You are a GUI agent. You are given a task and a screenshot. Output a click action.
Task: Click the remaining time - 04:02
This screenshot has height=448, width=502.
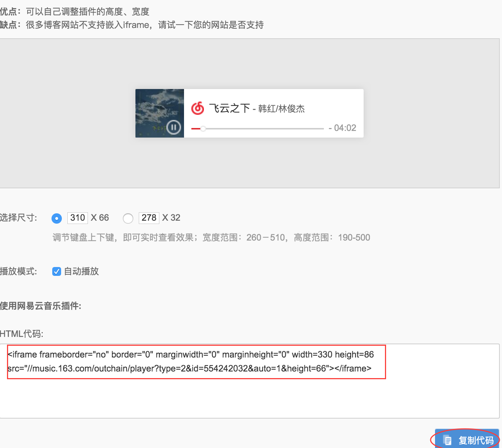[342, 128]
